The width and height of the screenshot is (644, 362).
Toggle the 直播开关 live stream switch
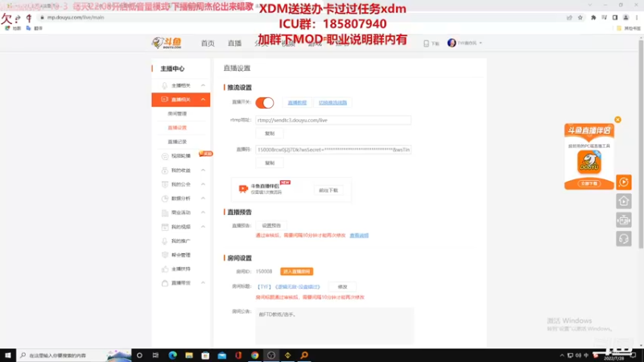[265, 103]
